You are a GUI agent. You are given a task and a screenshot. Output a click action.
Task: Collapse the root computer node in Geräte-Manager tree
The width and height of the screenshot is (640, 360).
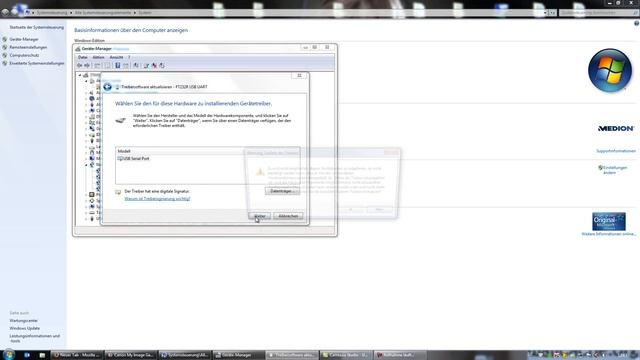coord(80,75)
